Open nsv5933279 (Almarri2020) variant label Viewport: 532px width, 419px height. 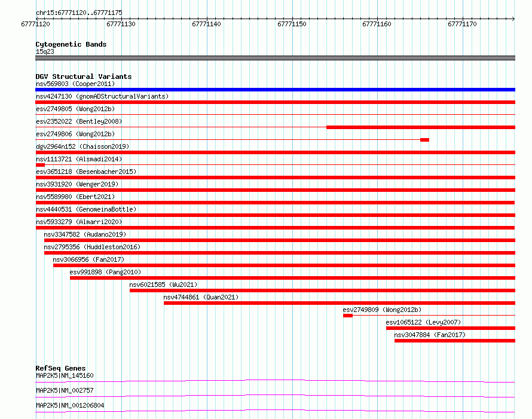click(79, 222)
